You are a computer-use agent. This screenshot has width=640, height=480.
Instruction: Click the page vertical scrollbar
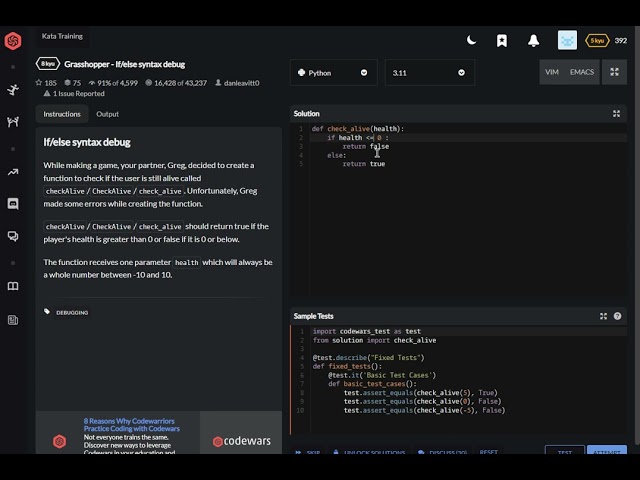(x=637, y=237)
